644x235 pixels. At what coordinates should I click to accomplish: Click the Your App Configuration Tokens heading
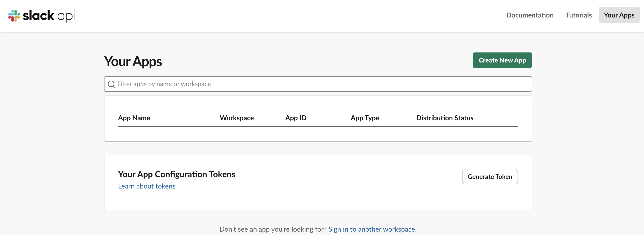tap(177, 174)
